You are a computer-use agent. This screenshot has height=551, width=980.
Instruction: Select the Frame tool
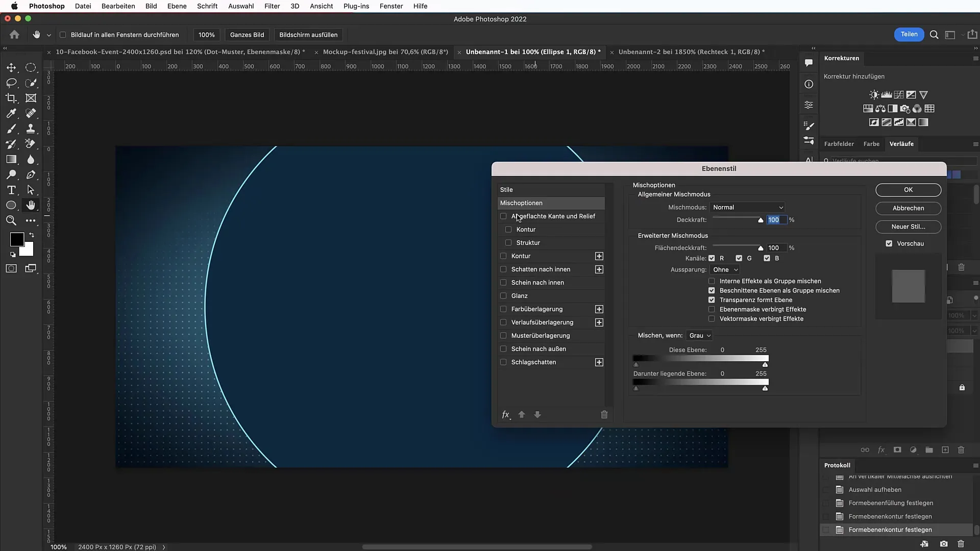pos(31,98)
